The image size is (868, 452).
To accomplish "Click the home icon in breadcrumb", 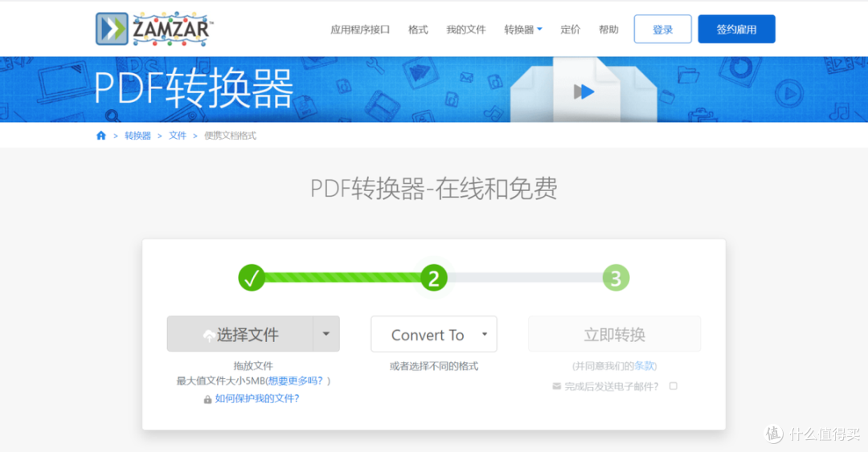I will pyautogui.click(x=101, y=136).
